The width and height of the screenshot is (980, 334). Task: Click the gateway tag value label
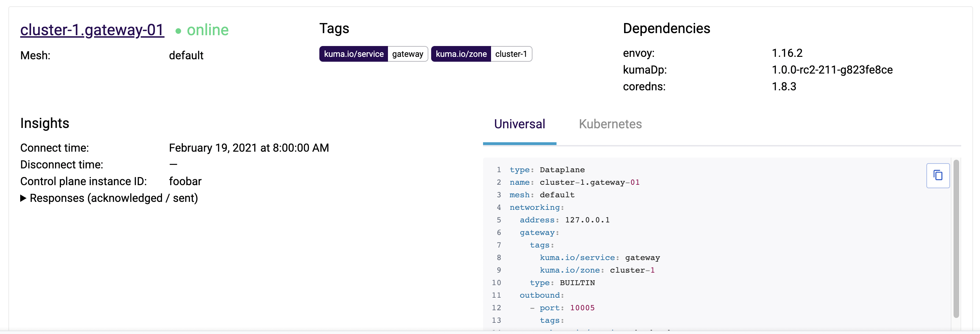[x=407, y=54]
